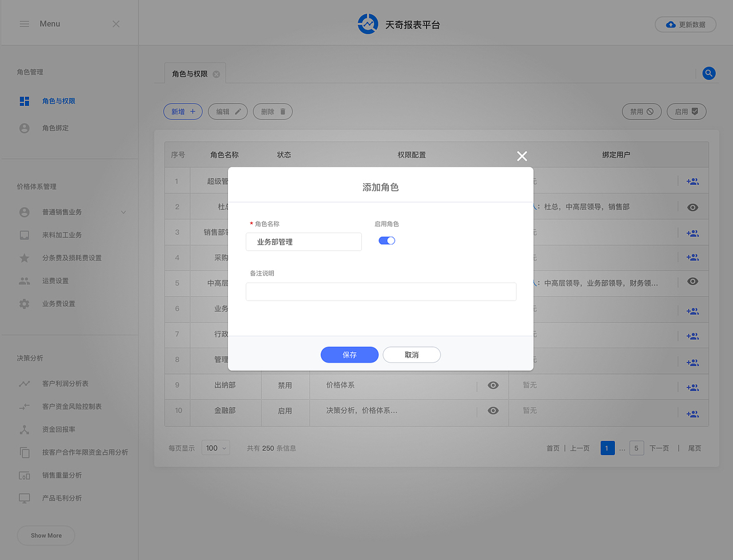Viewport: 733px width, 560px height.
Task: Close the 添加角色 dialog with X
Action: tap(522, 156)
